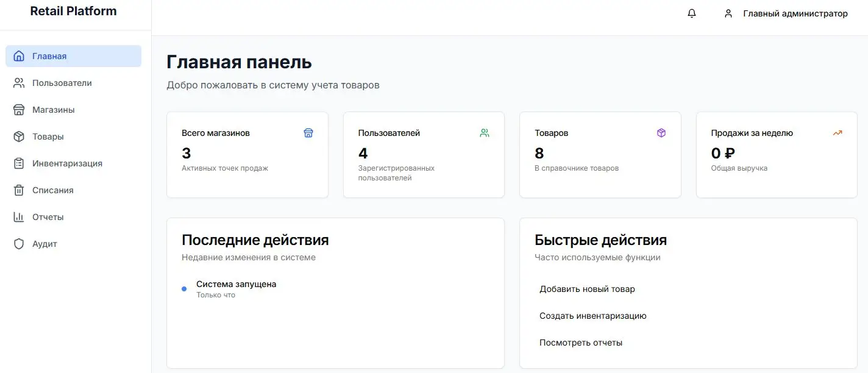Click the package icon on Товаров card
Viewport: 868px width, 373px height.
[661, 132]
